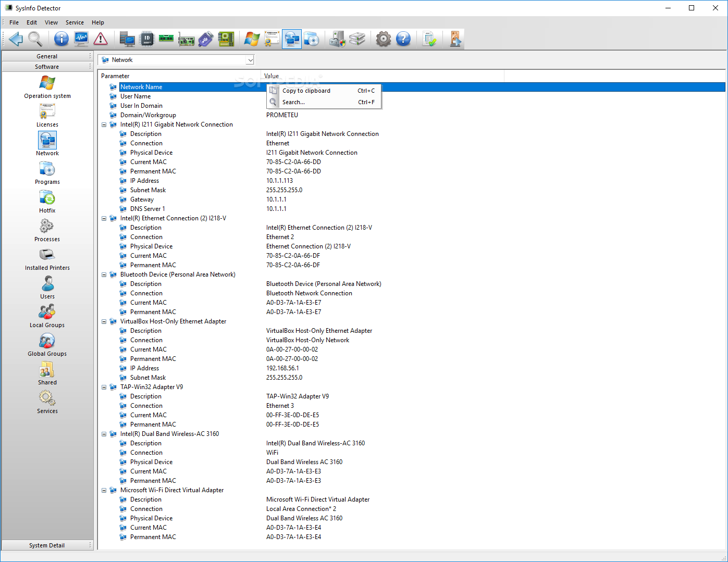Open the magnifying glass search tool

pyautogui.click(x=35, y=39)
